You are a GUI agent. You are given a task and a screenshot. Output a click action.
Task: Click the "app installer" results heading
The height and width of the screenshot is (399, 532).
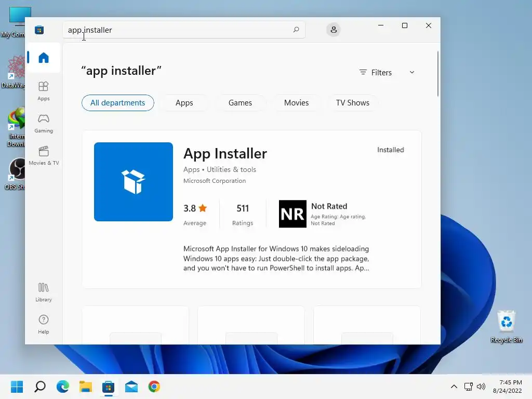point(121,71)
